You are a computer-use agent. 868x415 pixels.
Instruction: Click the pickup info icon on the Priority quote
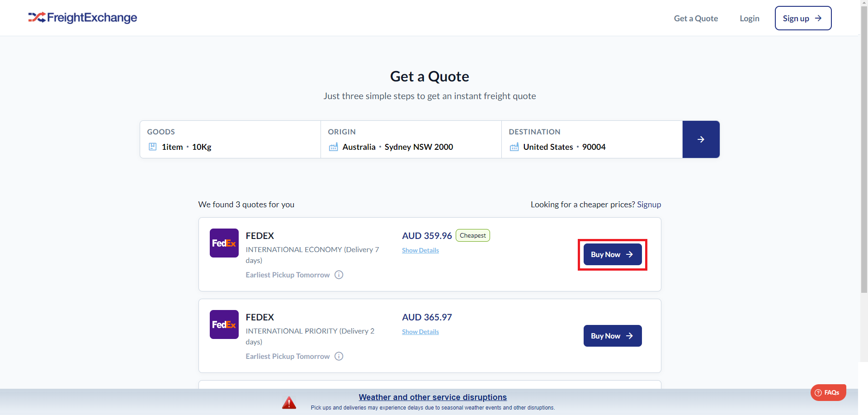339,356
